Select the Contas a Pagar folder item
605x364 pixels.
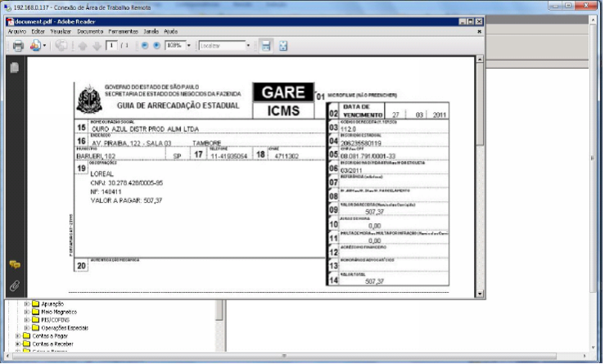(x=50, y=336)
